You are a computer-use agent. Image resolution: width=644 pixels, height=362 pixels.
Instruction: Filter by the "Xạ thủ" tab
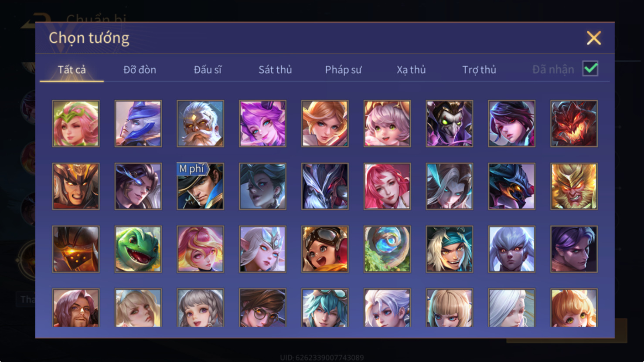[411, 70]
